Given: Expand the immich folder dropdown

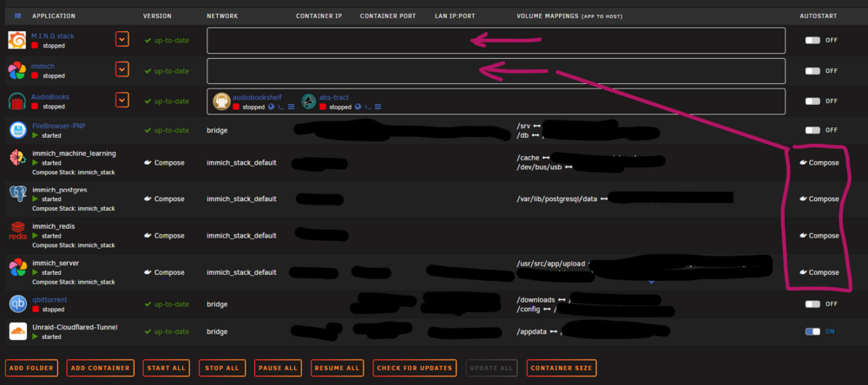Looking at the screenshot, I should point(122,69).
